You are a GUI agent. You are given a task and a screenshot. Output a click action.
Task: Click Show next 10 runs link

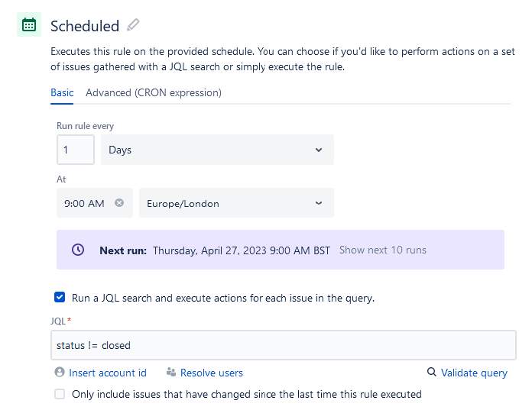coord(383,250)
